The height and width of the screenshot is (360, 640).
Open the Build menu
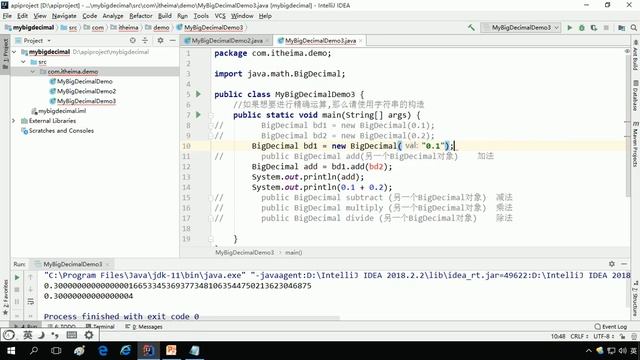tap(164, 16)
